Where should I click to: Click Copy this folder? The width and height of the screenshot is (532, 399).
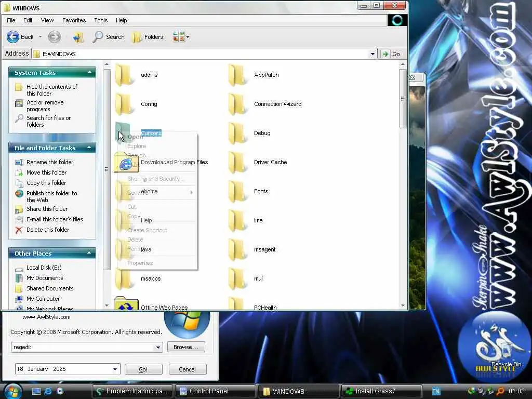[x=46, y=182]
